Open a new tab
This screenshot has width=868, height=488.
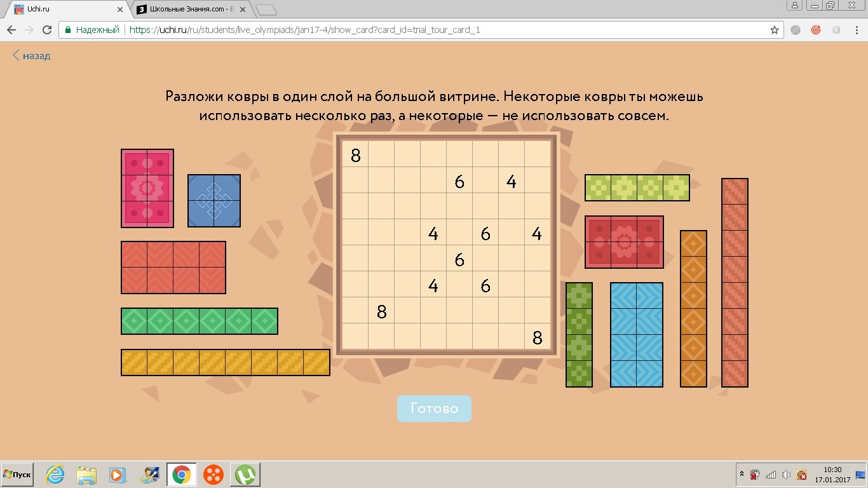click(x=266, y=10)
